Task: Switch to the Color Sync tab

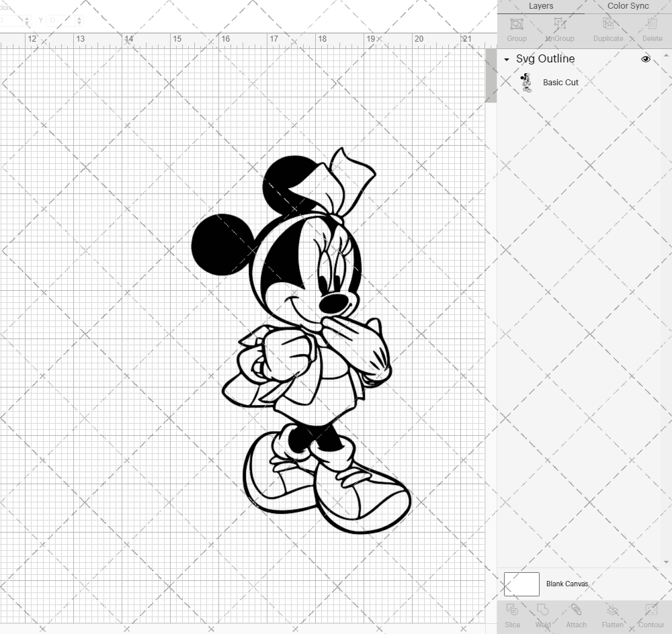Action: (628, 6)
